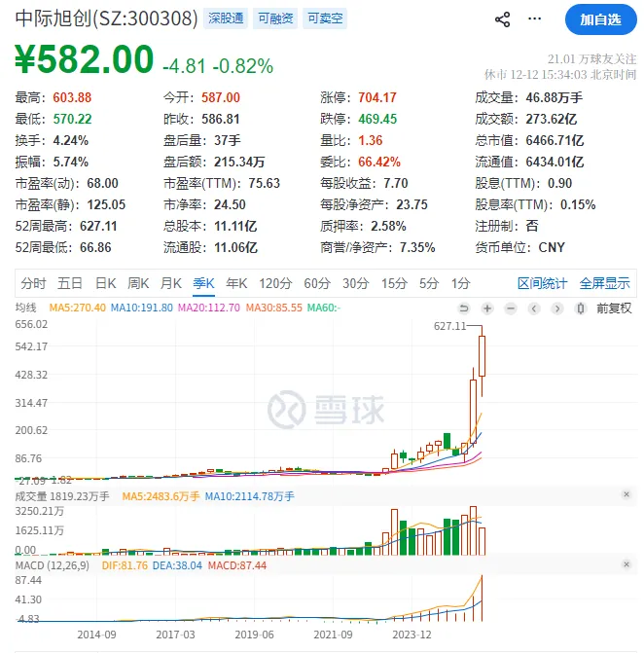Click the 可融资 tag
The height and width of the screenshot is (653, 644).
pos(275,18)
